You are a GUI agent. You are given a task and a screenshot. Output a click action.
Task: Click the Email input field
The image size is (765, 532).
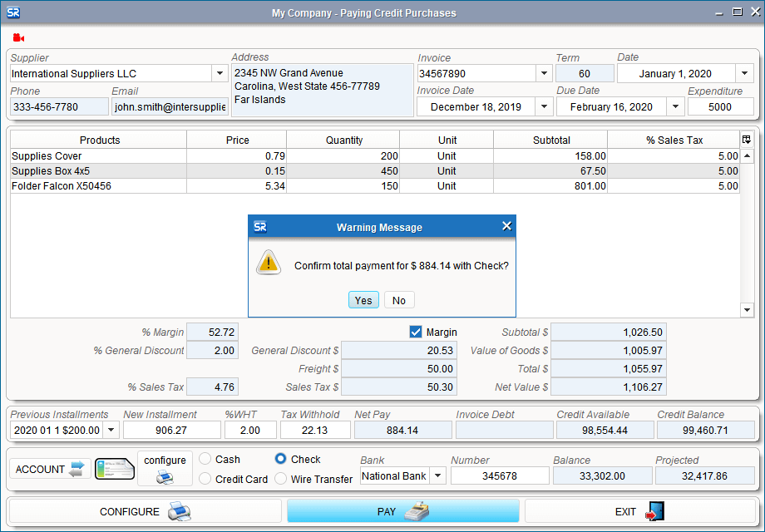coord(170,106)
